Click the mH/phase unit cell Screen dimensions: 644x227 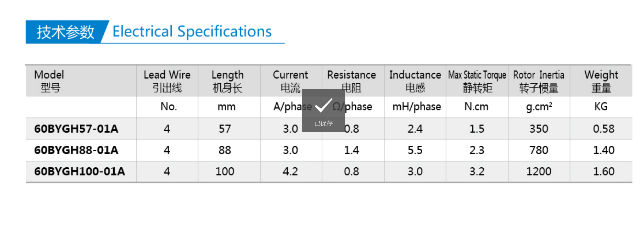[416, 107]
